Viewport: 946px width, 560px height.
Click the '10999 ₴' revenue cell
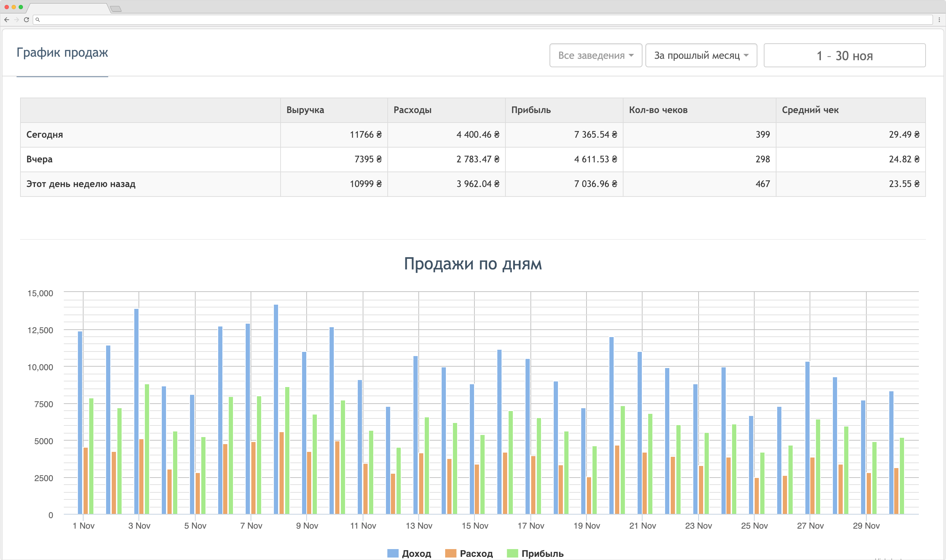tap(334, 184)
